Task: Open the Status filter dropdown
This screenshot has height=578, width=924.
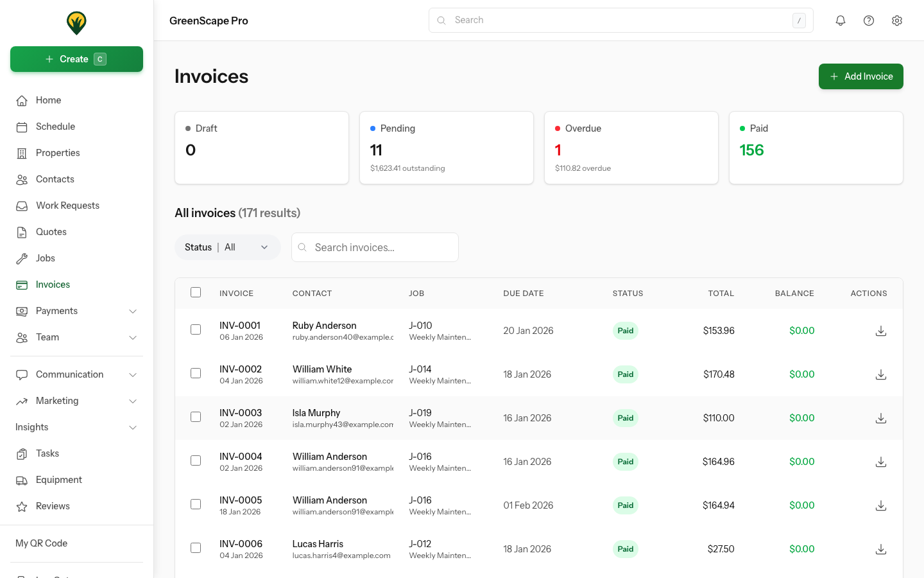Action: pyautogui.click(x=228, y=247)
